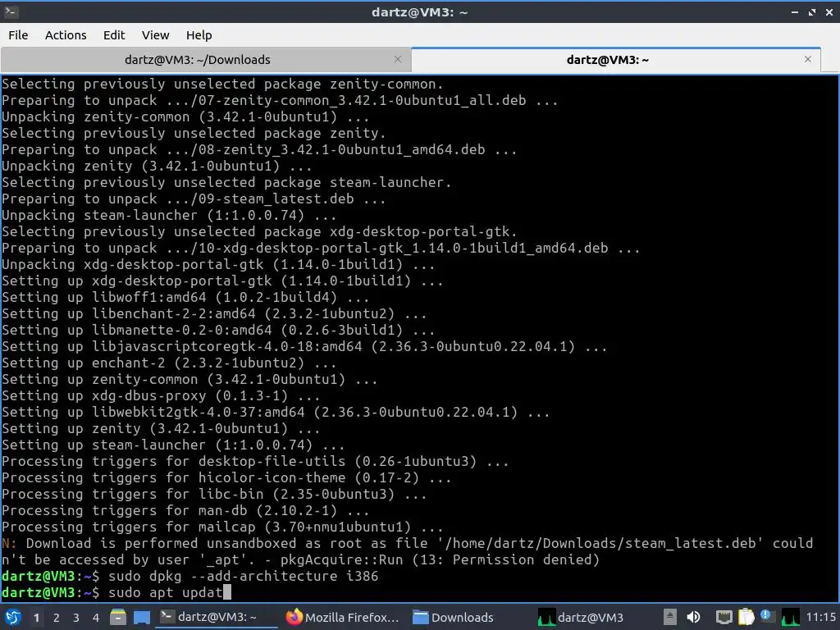
Task: Open the dartz@VM3 system monitor taskbar entry
Action: click(x=580, y=617)
